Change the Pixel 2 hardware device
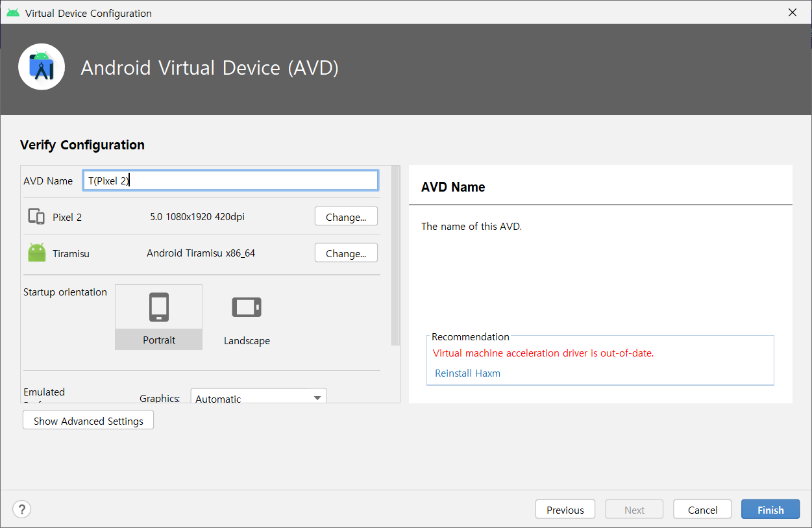 point(346,217)
